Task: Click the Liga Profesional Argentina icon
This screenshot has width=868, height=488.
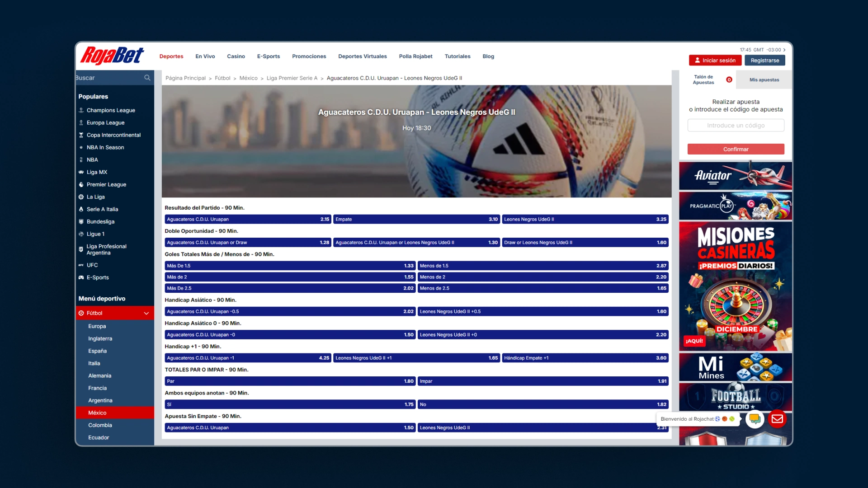Action: 81,249
